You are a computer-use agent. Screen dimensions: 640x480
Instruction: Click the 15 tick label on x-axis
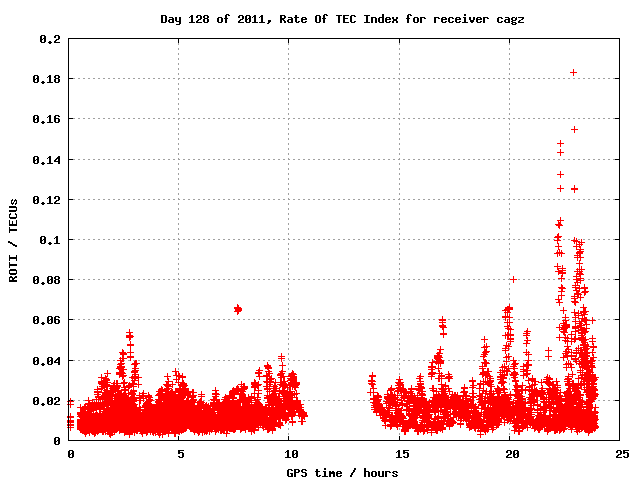(x=400, y=454)
